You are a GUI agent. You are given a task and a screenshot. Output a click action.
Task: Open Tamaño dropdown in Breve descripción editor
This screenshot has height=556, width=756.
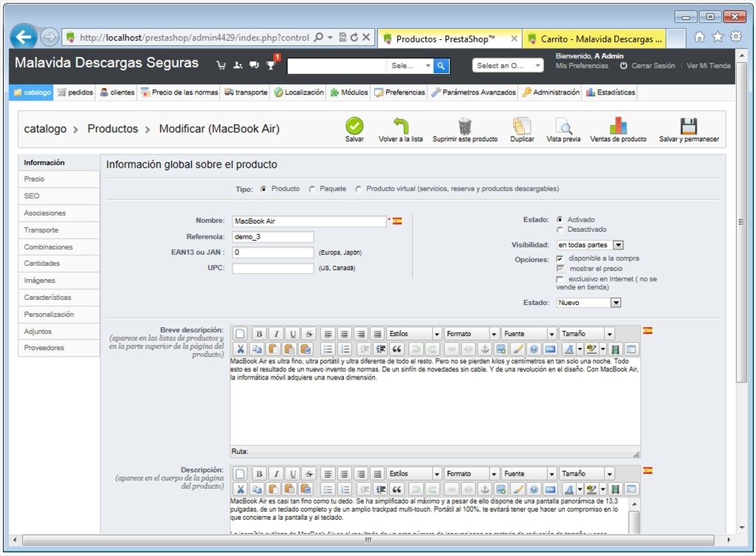[x=586, y=334]
